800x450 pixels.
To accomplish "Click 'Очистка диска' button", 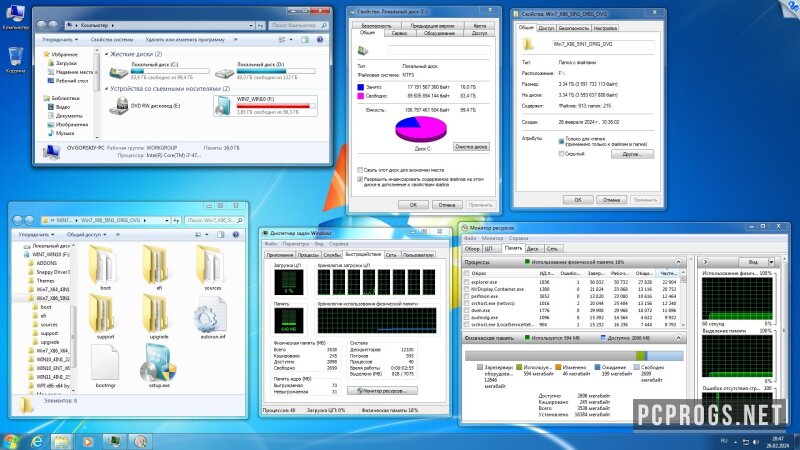I will 471,146.
